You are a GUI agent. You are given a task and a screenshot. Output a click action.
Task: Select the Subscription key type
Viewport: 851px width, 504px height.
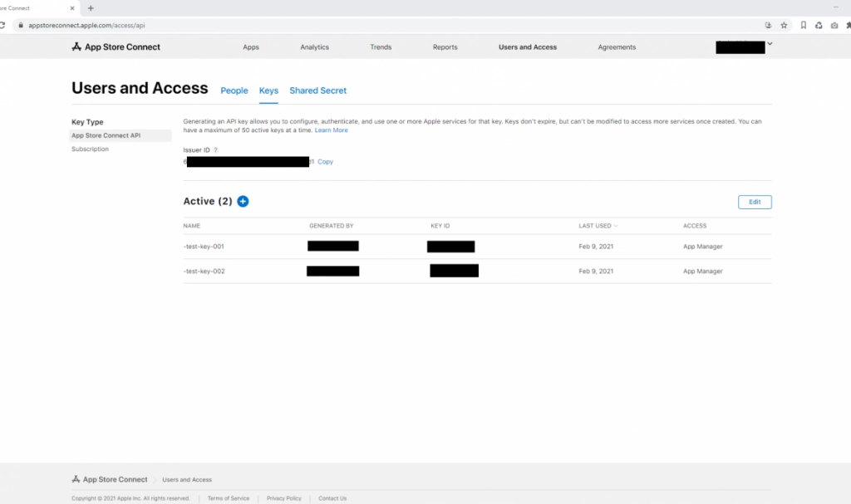90,149
